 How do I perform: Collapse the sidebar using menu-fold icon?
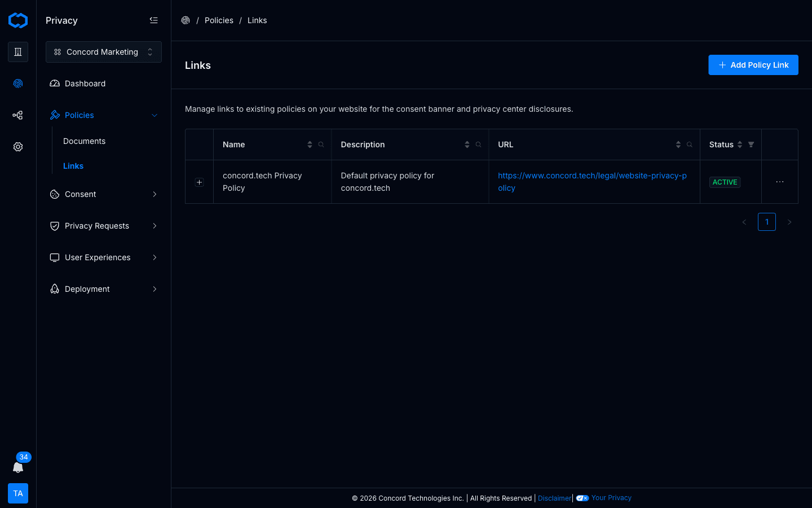pyautogui.click(x=153, y=20)
